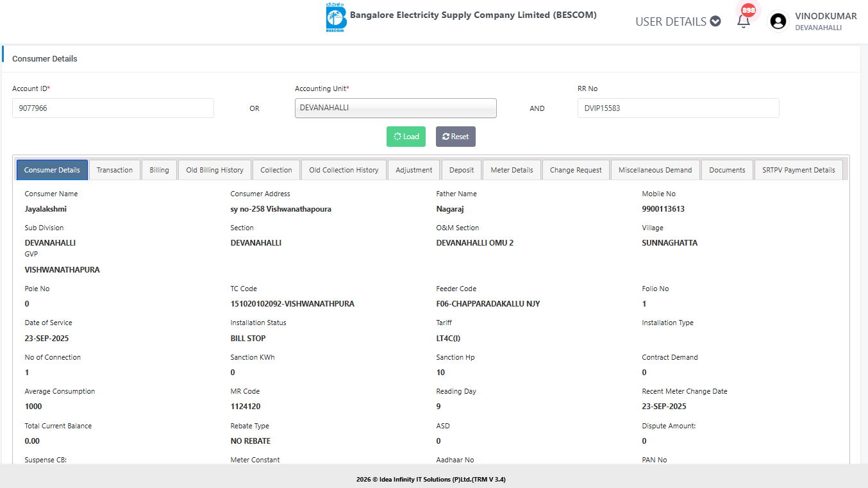View the Meter Details tab

point(512,170)
